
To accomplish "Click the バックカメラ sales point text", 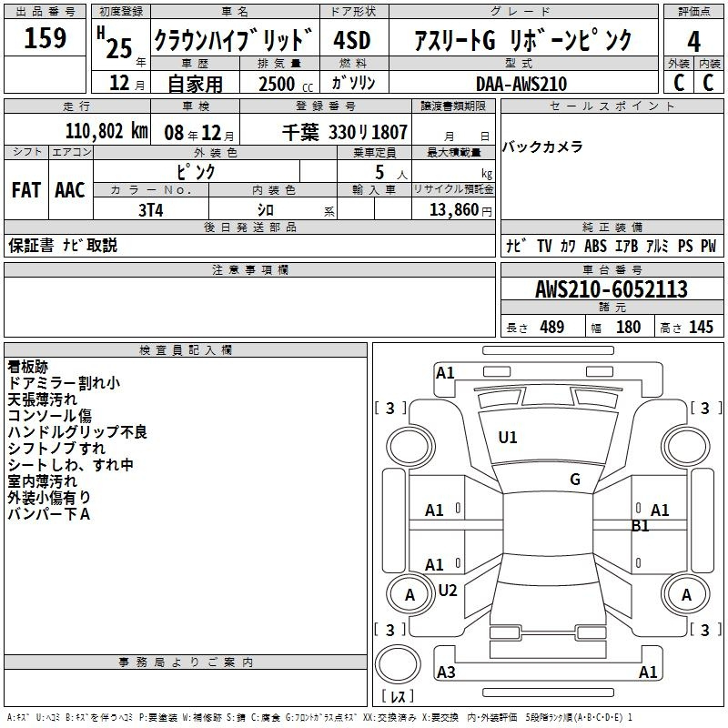I will click(542, 147).
